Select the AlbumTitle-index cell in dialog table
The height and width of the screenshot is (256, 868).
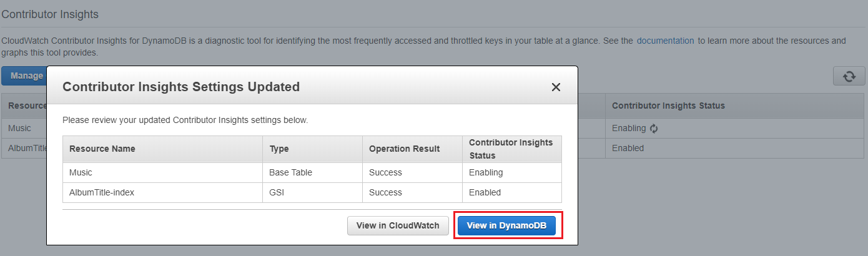coord(163,192)
